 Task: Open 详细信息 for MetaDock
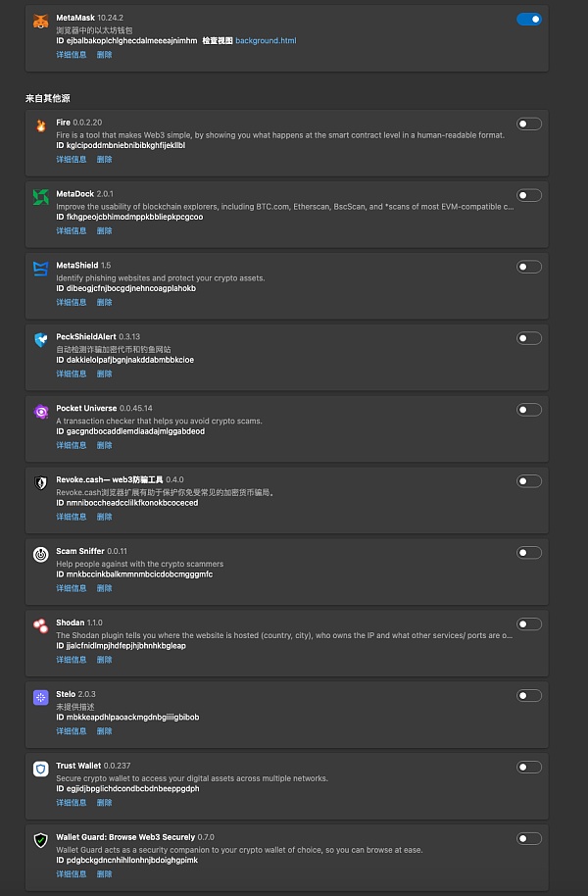(71, 230)
